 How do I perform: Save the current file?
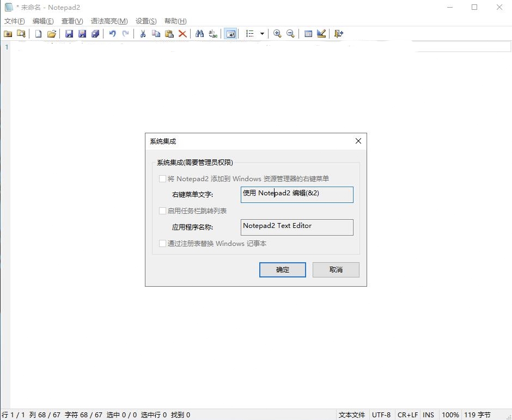(x=69, y=34)
